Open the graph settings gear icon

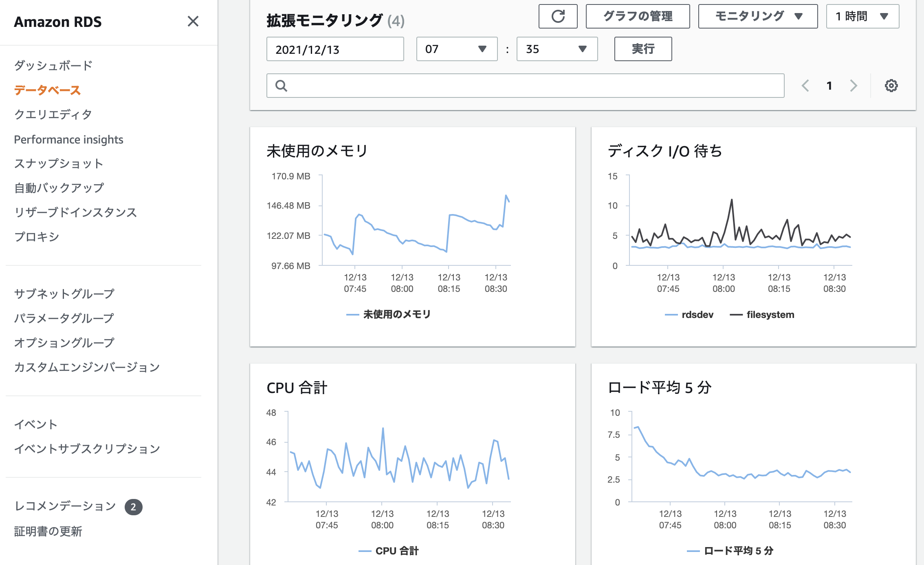click(x=891, y=86)
